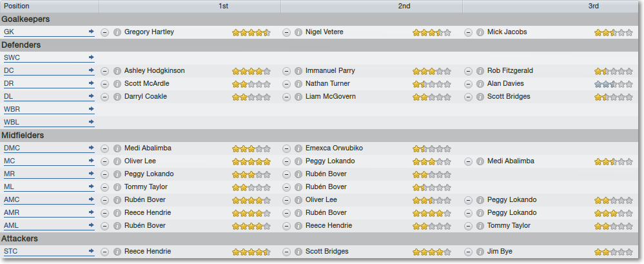Image resolution: width=644 pixels, height=264 pixels.
Task: Open the arrow beside the DMC position
Action: point(91,148)
